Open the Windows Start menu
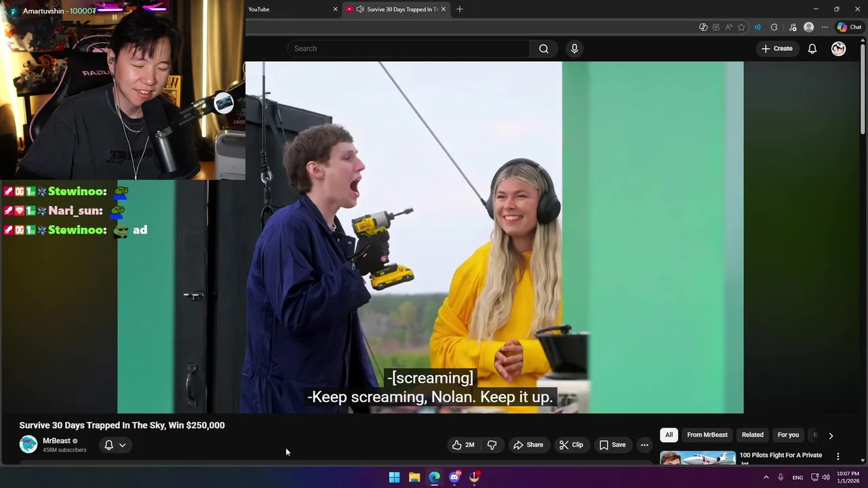This screenshot has width=868, height=488. (394, 477)
